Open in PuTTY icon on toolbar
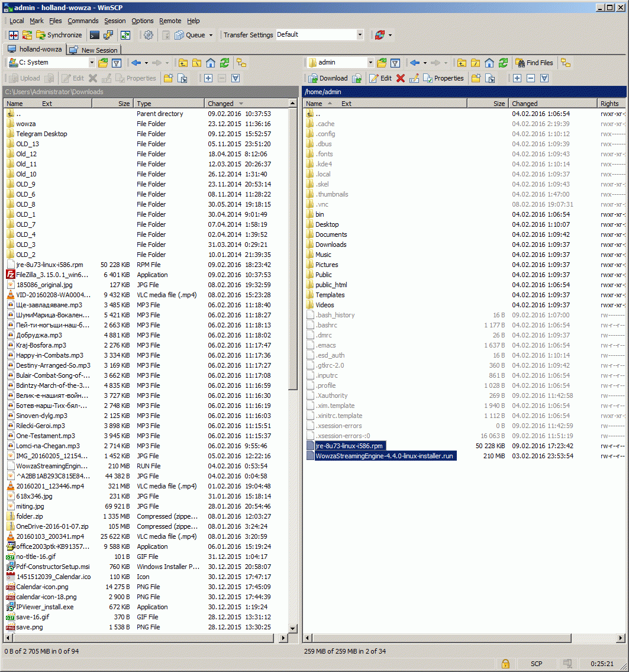The image size is (629, 672). (108, 35)
